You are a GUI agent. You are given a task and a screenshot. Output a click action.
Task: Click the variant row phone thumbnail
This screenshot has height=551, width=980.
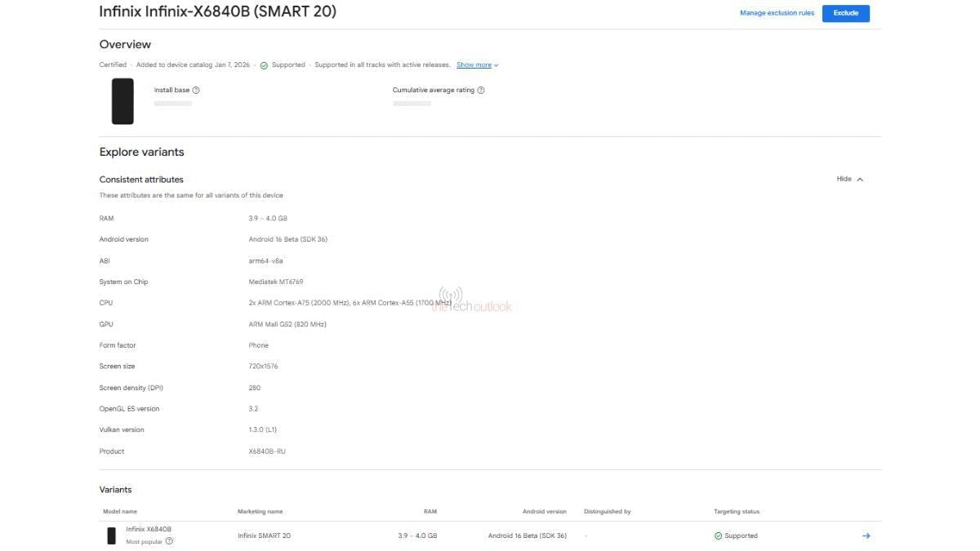[111, 535]
